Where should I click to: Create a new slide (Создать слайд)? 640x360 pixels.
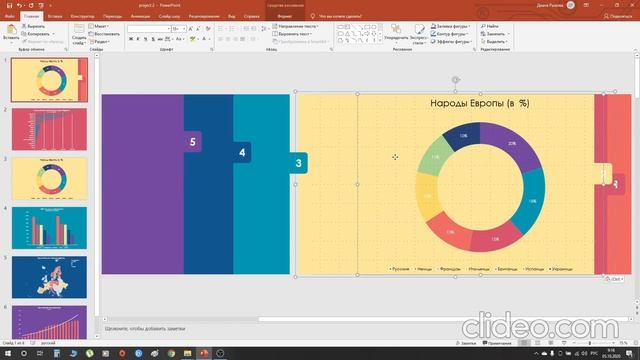coord(79,34)
